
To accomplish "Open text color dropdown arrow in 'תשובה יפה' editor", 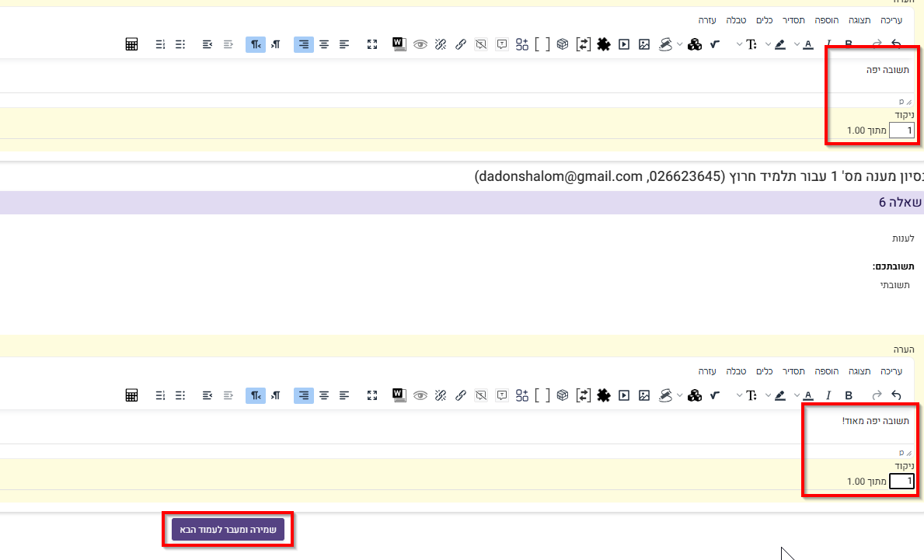I will [797, 44].
